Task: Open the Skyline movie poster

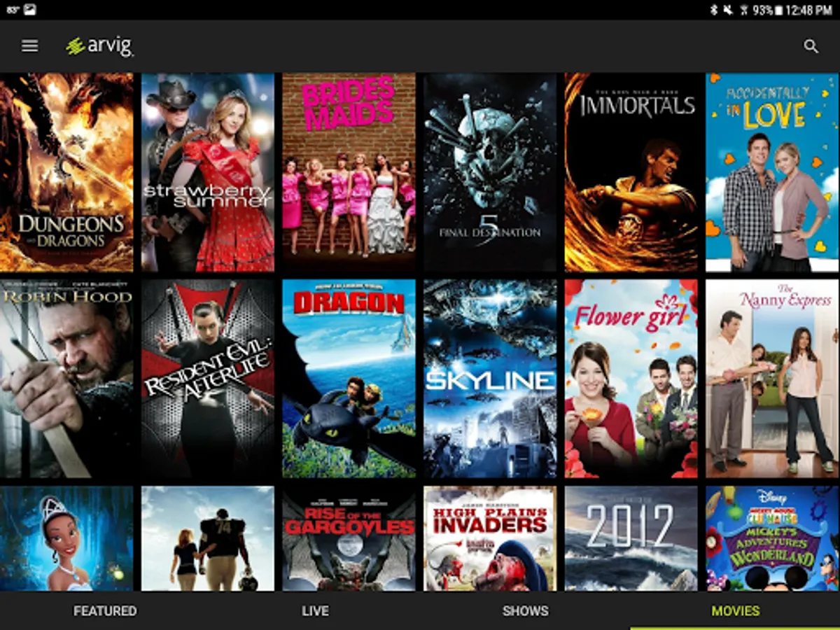Action: [x=490, y=379]
